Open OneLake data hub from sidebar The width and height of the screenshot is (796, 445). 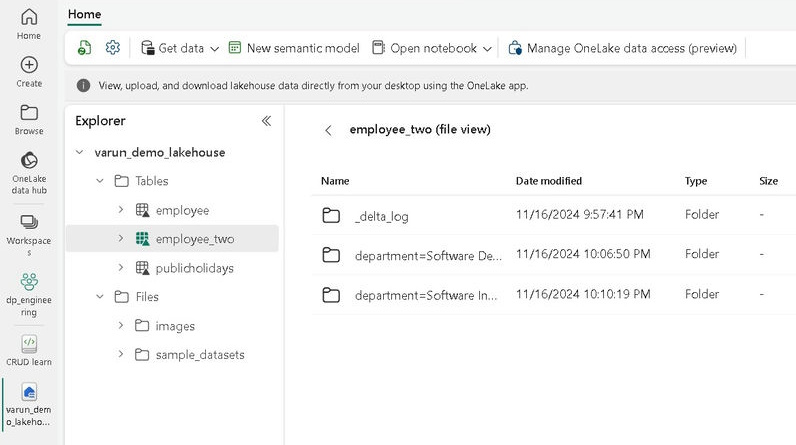[x=29, y=161]
